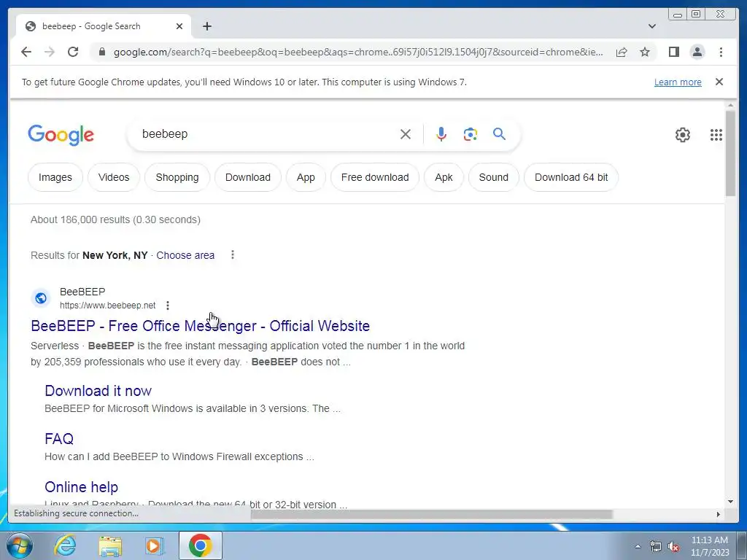
Task: Click the https://www.beebeep.net URL text
Action: pyautogui.click(x=108, y=306)
